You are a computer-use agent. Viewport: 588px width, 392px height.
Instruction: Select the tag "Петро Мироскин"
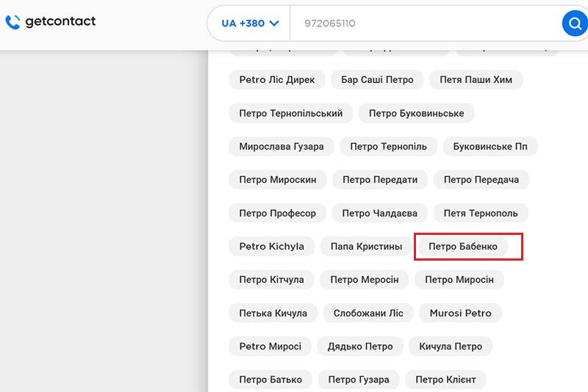(278, 180)
